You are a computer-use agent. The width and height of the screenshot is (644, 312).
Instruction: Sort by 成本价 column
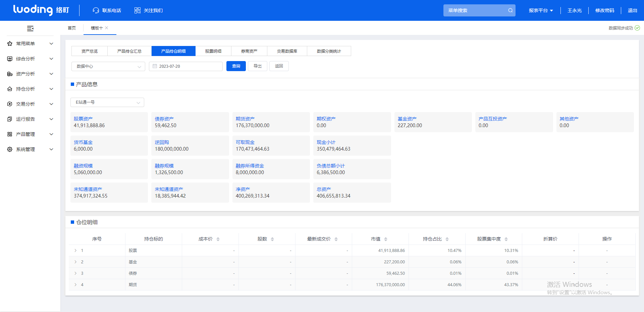[218, 239]
